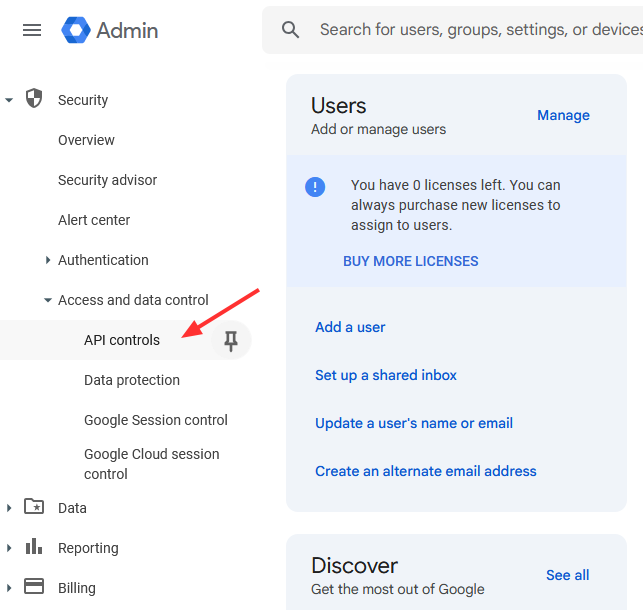Open the Add a user link
The width and height of the screenshot is (643, 610).
coord(350,327)
